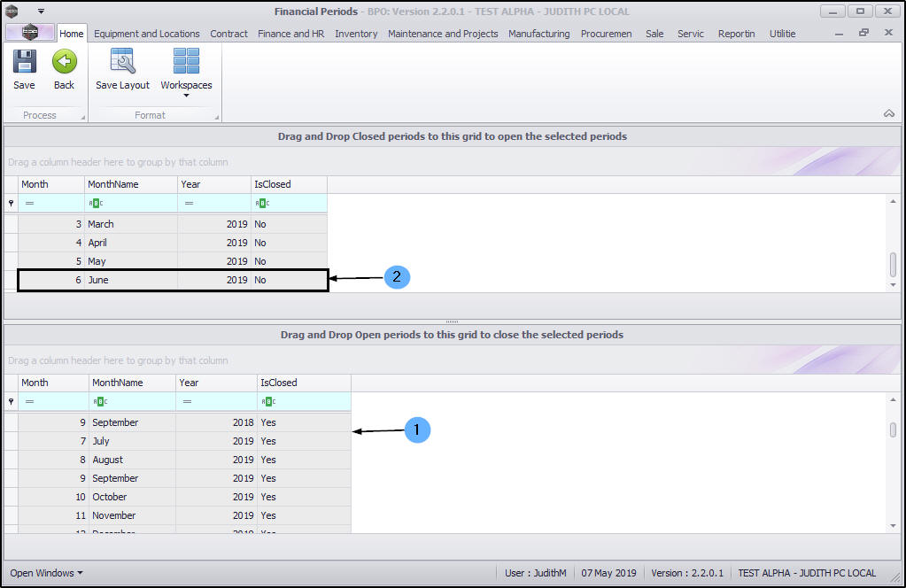Open the Reporting tab
The width and height of the screenshot is (906, 588).
point(736,34)
